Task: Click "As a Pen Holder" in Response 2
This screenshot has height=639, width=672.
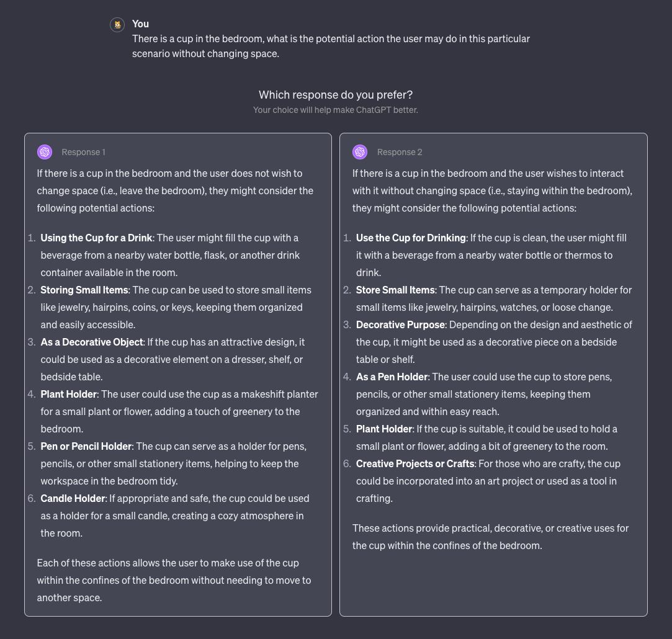Action: (392, 377)
